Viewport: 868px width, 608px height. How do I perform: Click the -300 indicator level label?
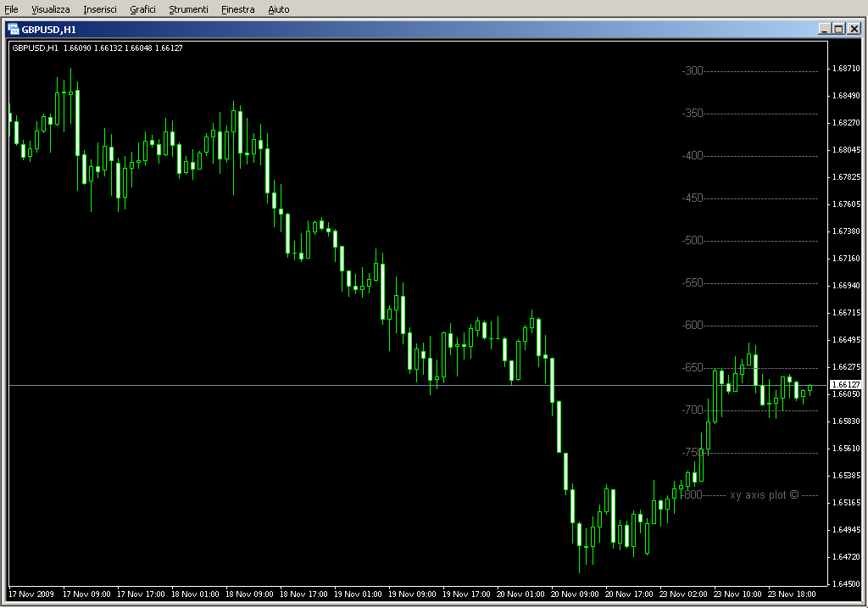tap(693, 71)
